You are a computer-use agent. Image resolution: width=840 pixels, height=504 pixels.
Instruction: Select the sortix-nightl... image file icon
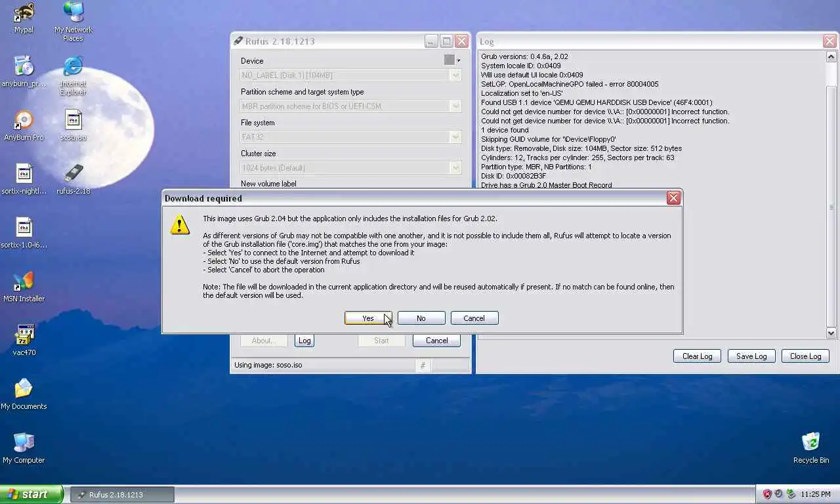[24, 179]
